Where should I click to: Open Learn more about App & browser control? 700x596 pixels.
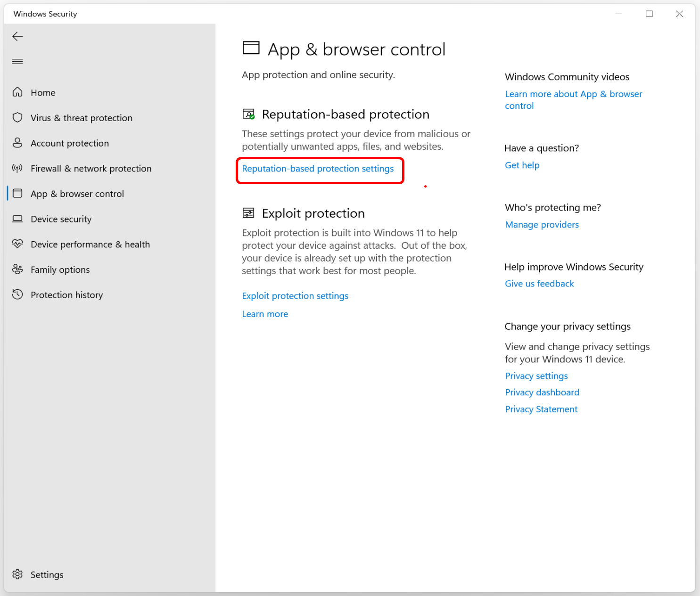[x=573, y=100]
